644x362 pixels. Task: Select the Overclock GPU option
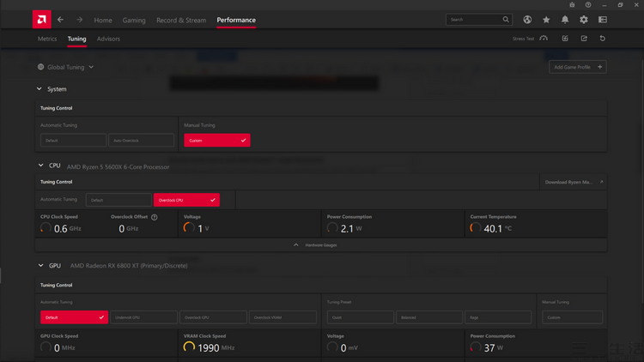[213, 317]
